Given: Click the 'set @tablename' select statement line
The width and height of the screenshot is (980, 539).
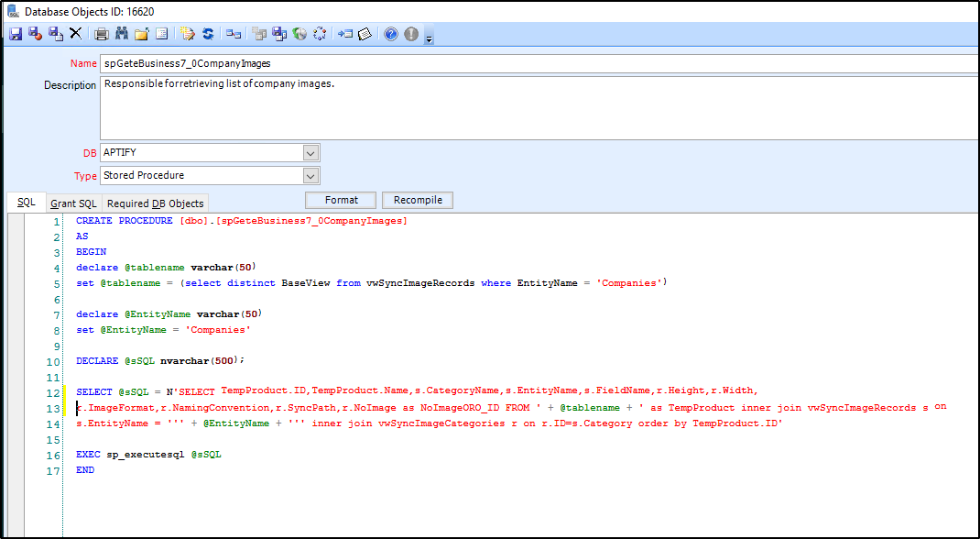Looking at the screenshot, I should (x=372, y=282).
